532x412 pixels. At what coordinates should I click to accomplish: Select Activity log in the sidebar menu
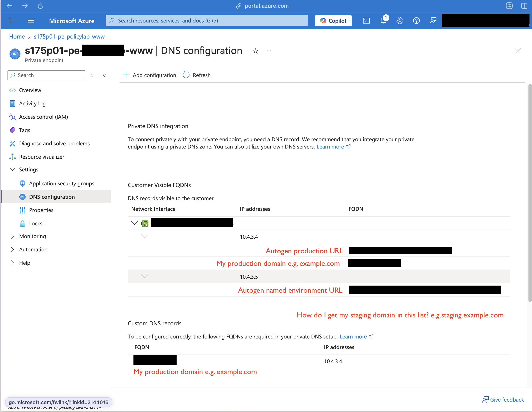(x=32, y=103)
